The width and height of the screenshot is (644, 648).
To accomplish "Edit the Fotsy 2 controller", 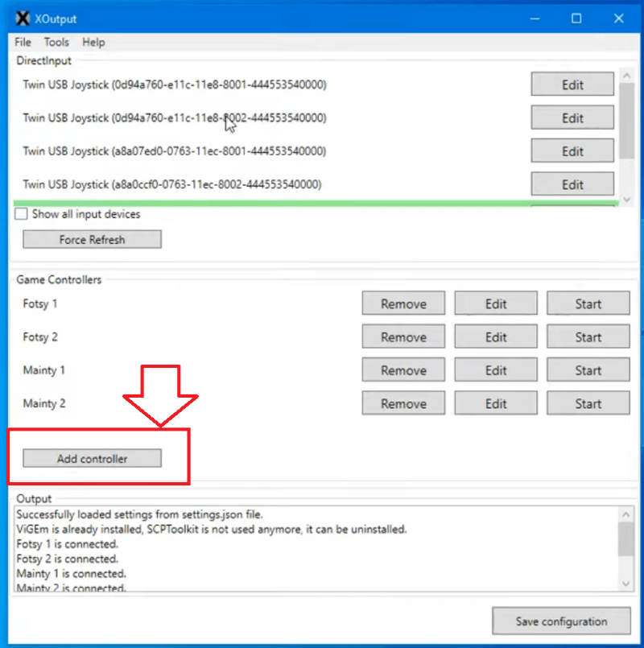I will point(496,336).
